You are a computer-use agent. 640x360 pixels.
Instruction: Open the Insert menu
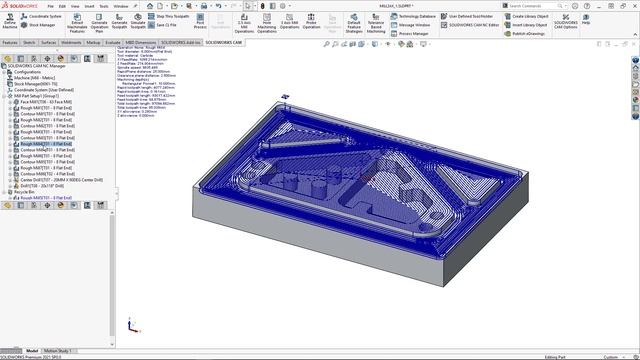89,6
